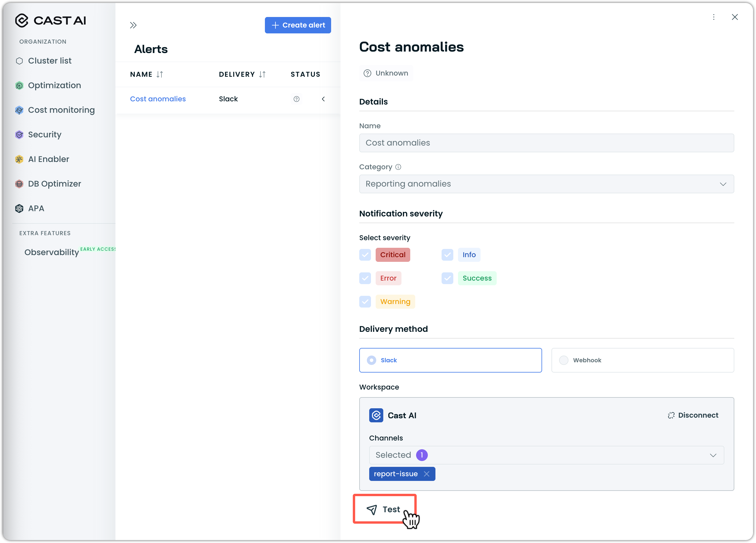
Task: Click the Category info icon
Action: [398, 167]
